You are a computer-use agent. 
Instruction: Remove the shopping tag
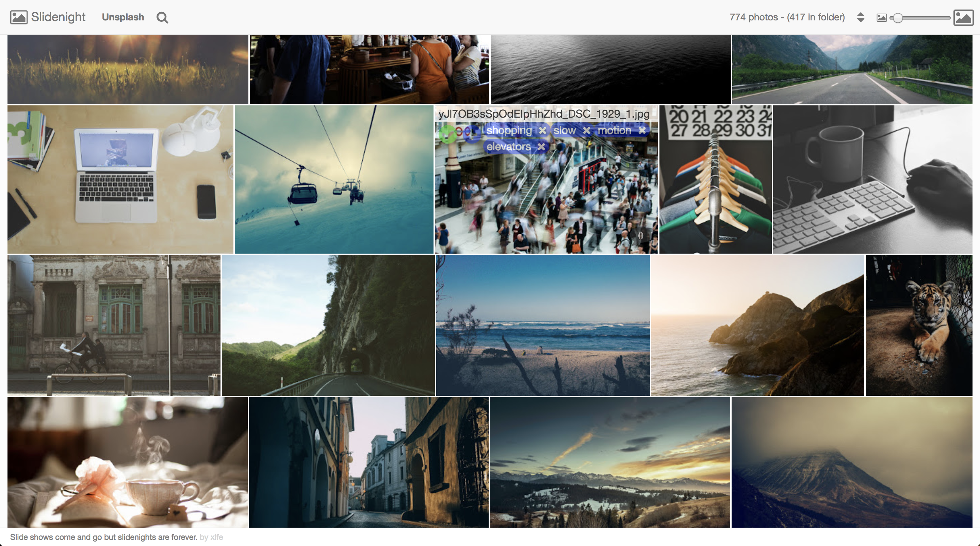(542, 131)
